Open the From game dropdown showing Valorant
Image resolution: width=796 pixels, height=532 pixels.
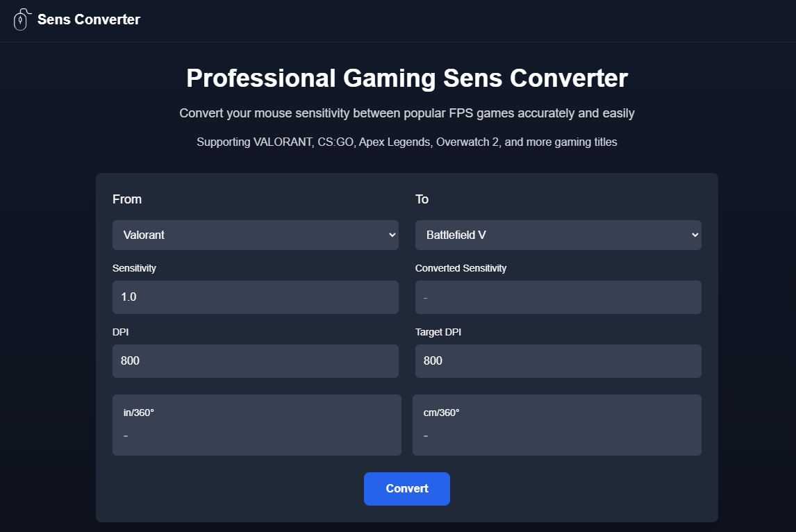tap(256, 235)
